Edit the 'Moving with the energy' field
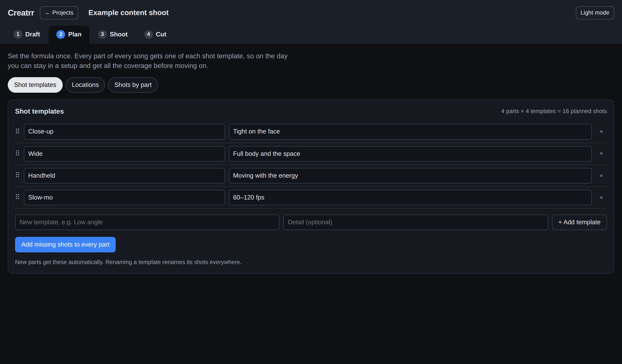Image resolution: width=622 pixels, height=364 pixels. click(x=410, y=176)
